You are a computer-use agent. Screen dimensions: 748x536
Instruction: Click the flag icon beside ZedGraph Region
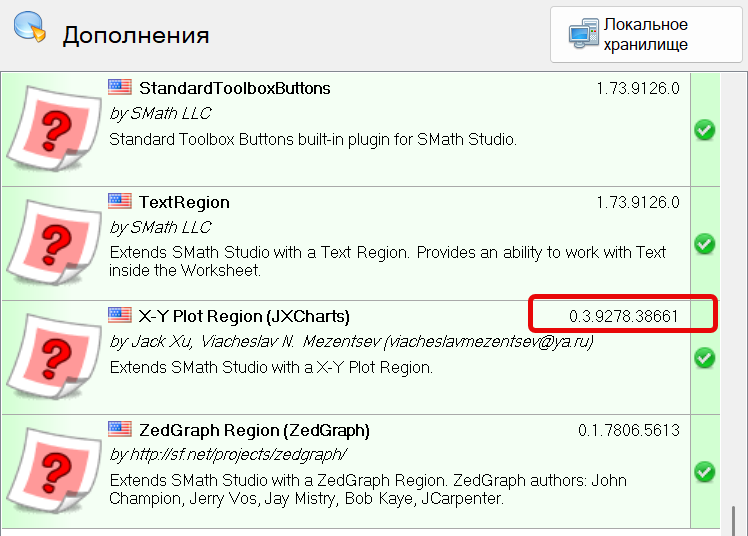(x=120, y=430)
